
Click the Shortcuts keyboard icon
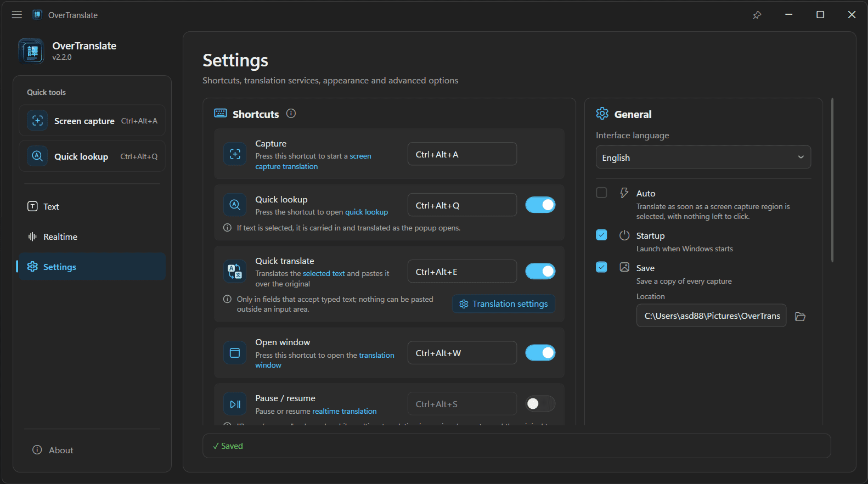coord(221,113)
